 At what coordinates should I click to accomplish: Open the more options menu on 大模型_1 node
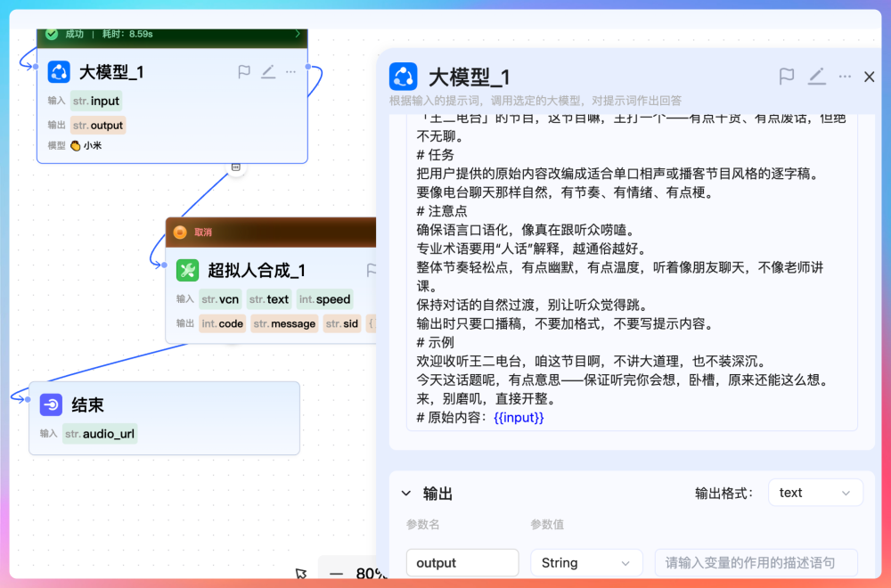click(x=290, y=72)
